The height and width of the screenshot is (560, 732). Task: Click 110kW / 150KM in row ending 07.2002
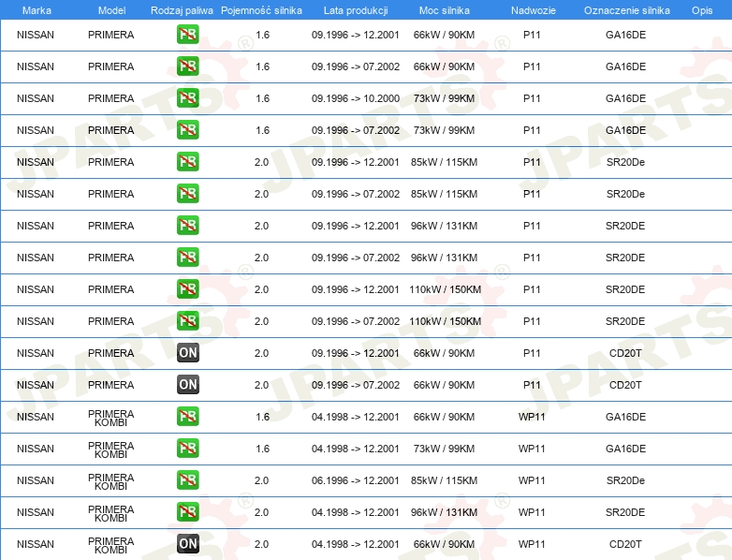coord(445,321)
